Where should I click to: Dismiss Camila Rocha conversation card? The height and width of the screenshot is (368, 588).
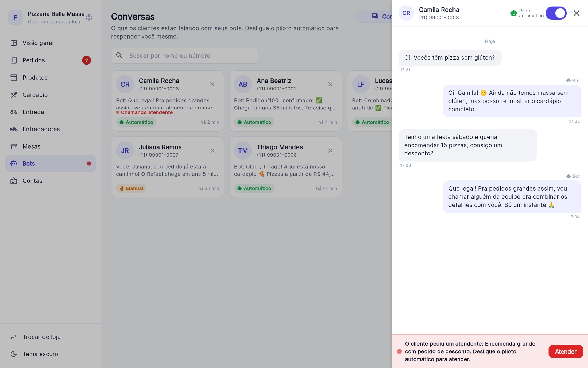point(212,84)
